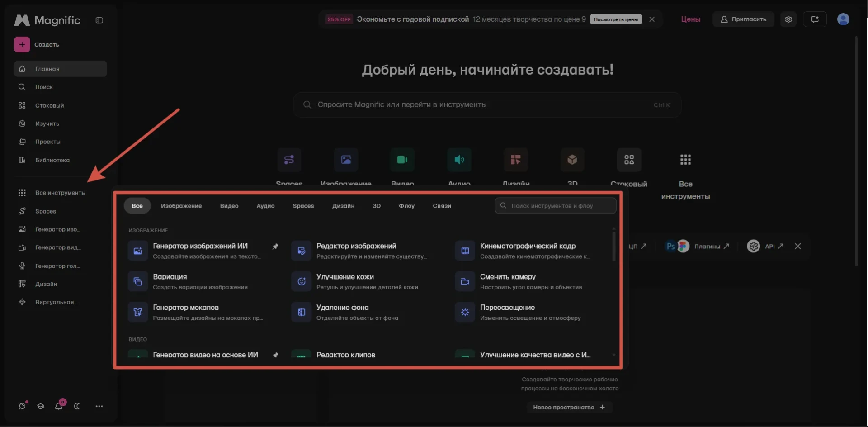Toggle dark mode moon icon
This screenshot has width=868, height=427.
point(77,406)
